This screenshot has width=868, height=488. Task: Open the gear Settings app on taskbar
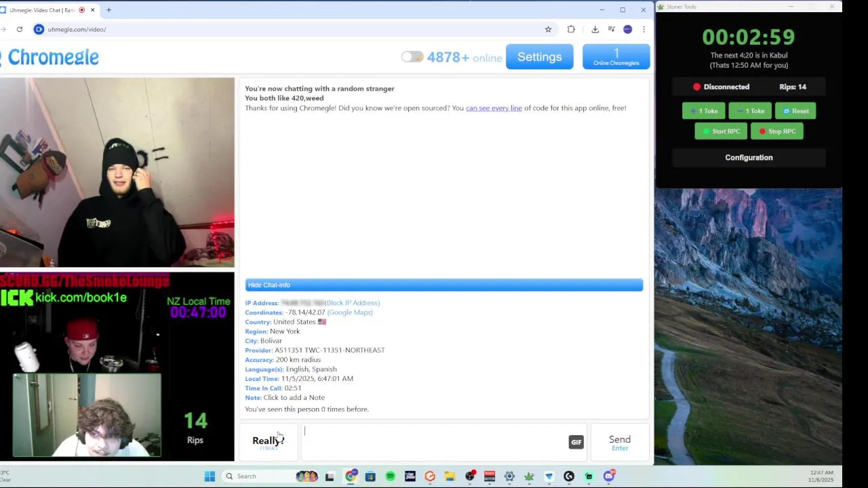tap(509, 476)
